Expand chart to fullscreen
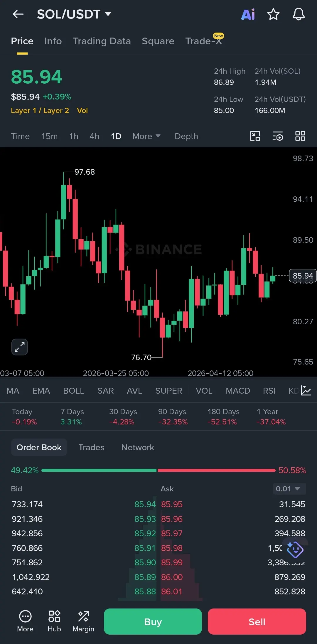Image resolution: width=317 pixels, height=644 pixels. click(x=20, y=347)
